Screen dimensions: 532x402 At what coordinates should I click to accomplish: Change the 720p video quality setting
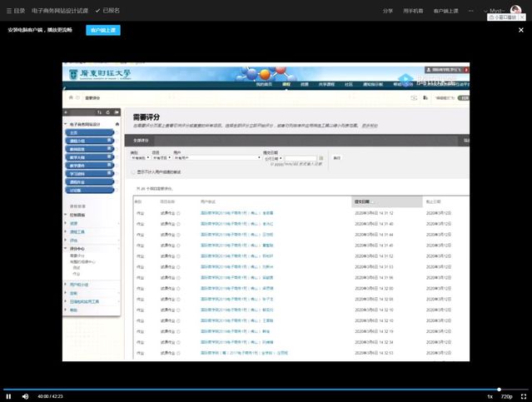click(506, 396)
